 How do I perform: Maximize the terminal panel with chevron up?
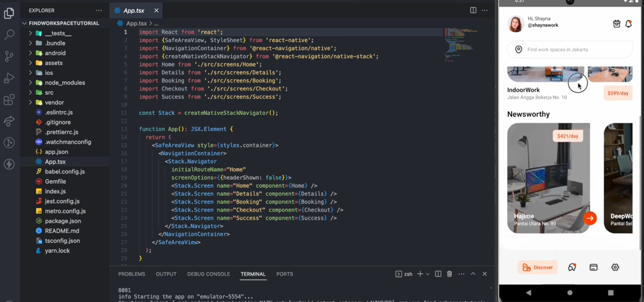473,274
